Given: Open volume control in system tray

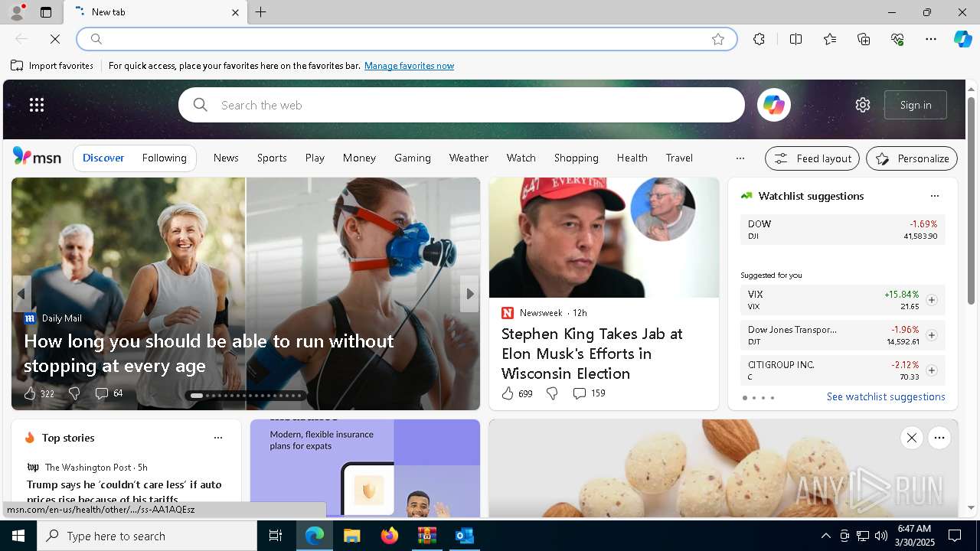Looking at the screenshot, I should [x=881, y=536].
